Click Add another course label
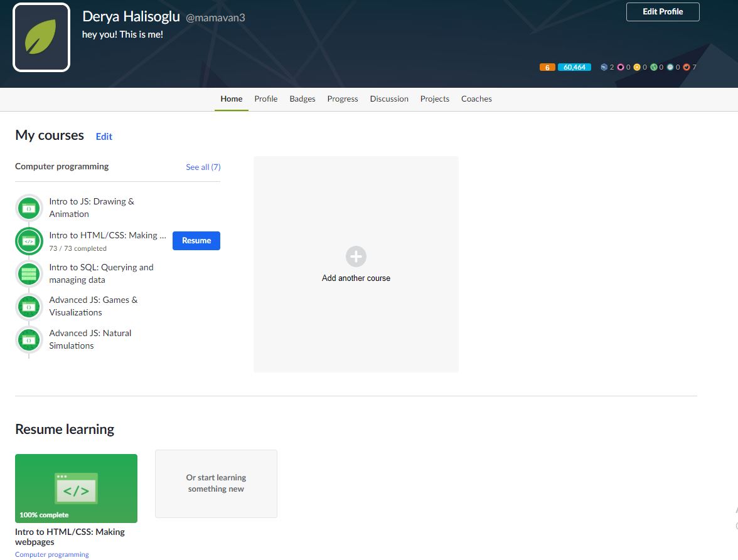 pos(356,278)
